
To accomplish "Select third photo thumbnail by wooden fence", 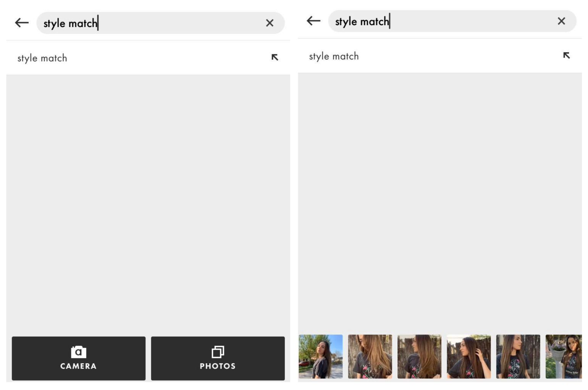I will click(419, 356).
